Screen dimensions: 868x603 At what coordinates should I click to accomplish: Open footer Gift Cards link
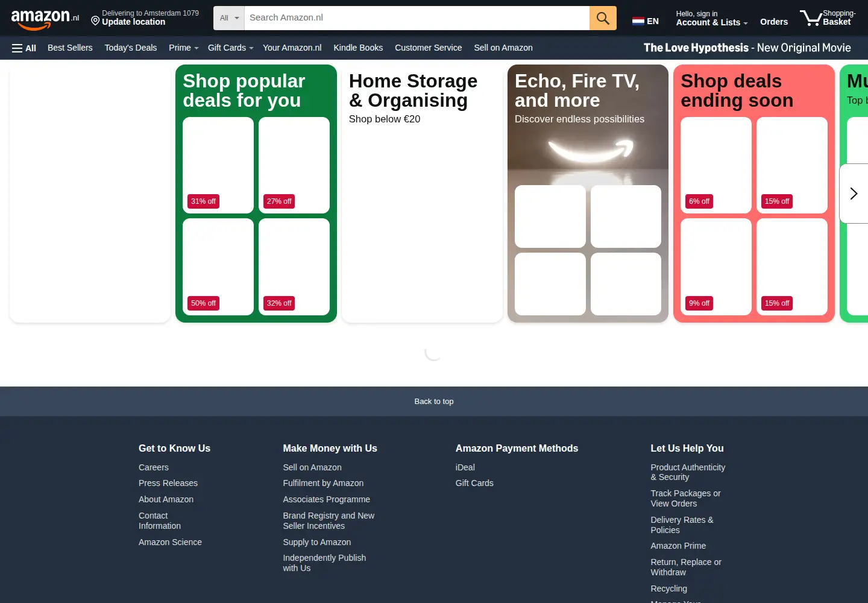pos(474,483)
